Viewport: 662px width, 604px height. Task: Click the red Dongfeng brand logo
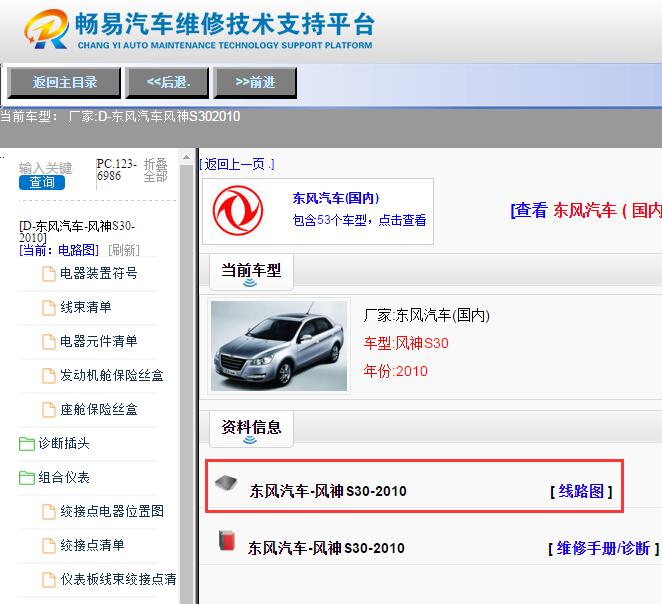tap(238, 211)
